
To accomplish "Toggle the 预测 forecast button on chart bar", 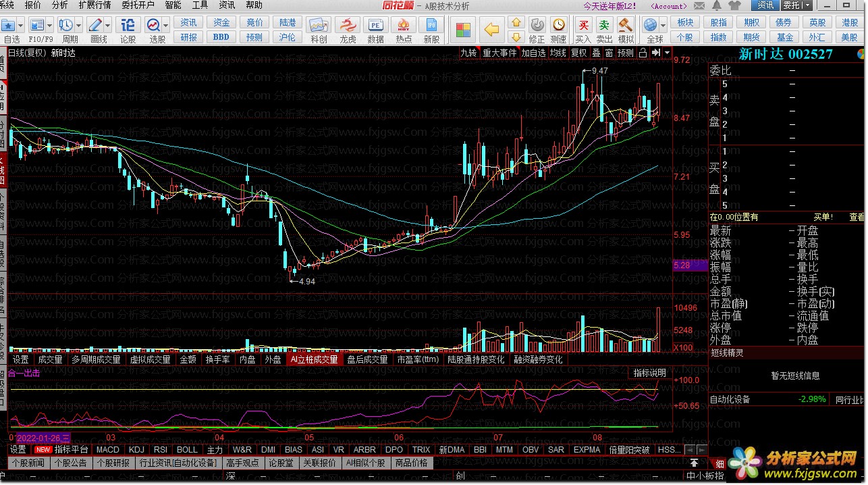I will click(x=626, y=53).
